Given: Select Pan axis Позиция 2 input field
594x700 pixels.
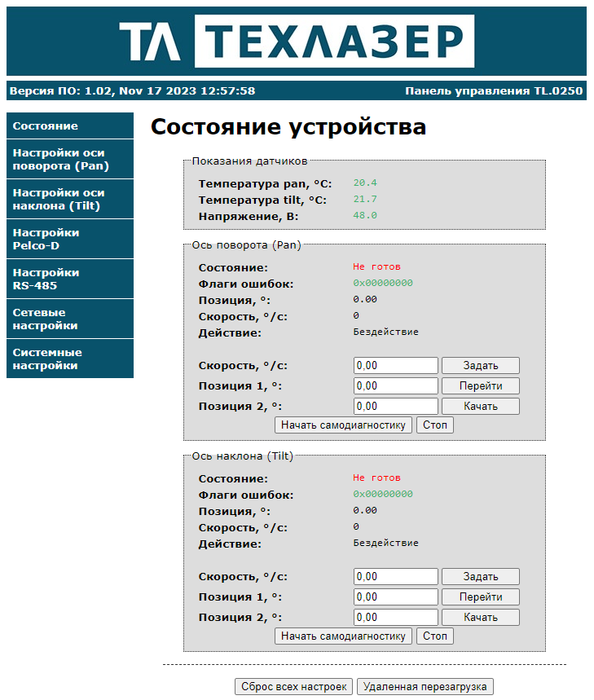Looking at the screenshot, I should (x=396, y=406).
